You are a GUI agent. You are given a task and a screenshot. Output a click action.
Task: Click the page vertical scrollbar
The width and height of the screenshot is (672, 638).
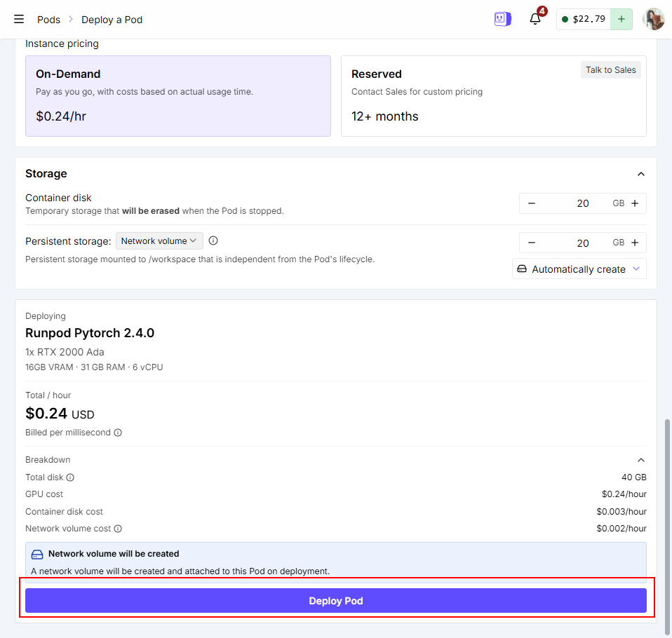point(667,527)
